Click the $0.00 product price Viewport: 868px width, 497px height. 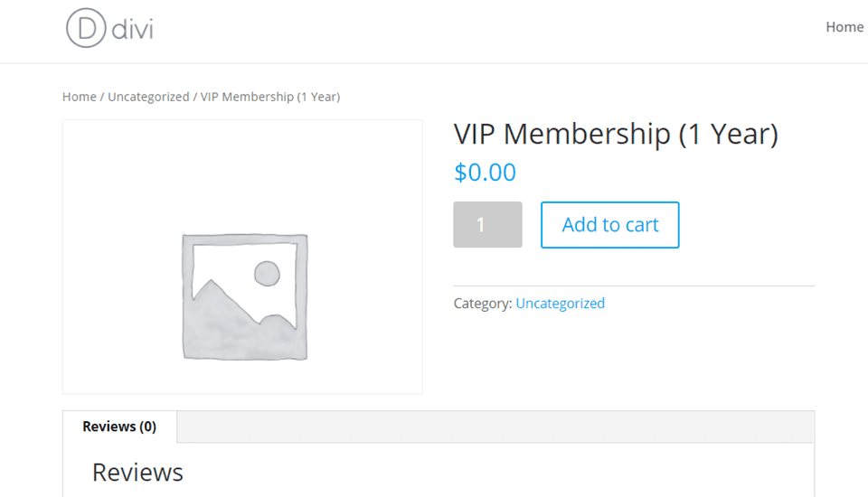(486, 172)
